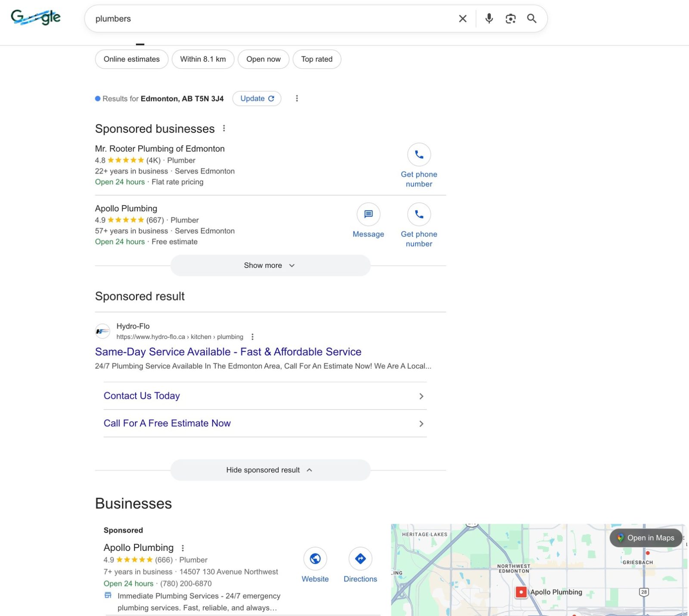Click the Apollo Plumbing Directions icon
The image size is (689, 616).
(360, 559)
